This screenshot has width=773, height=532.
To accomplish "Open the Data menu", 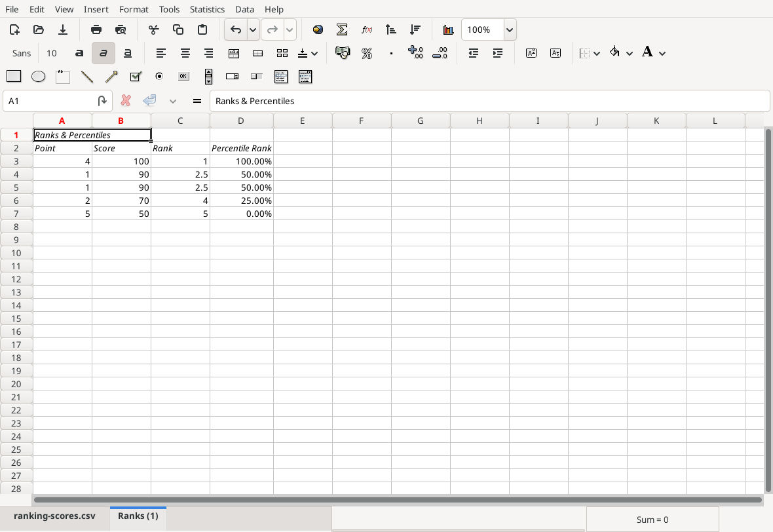I will (244, 9).
